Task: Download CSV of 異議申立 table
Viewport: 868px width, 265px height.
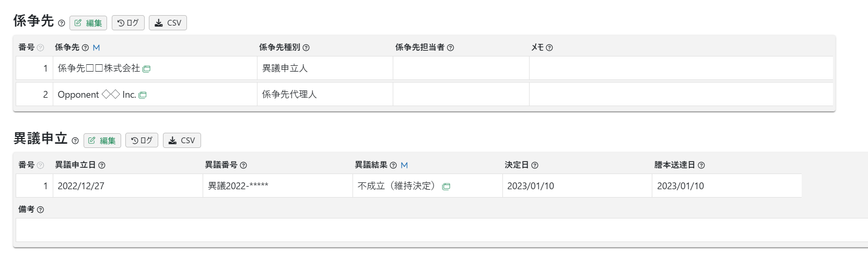Action: click(182, 141)
